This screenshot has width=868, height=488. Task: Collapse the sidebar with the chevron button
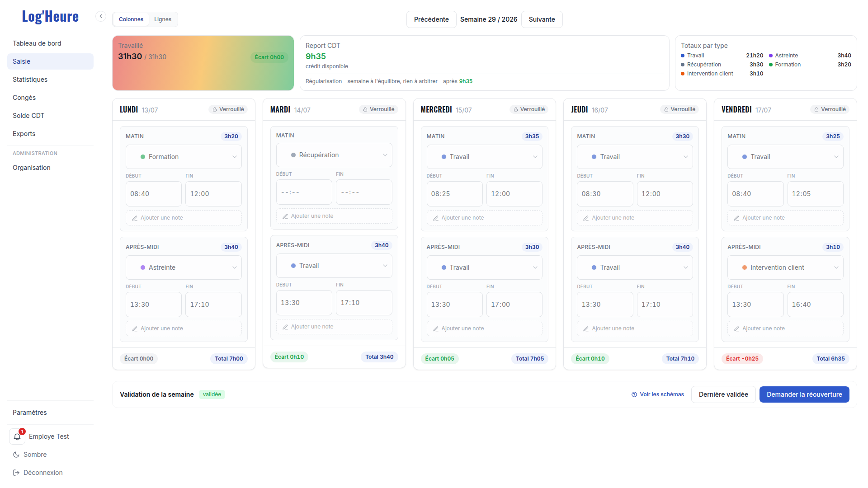click(101, 16)
